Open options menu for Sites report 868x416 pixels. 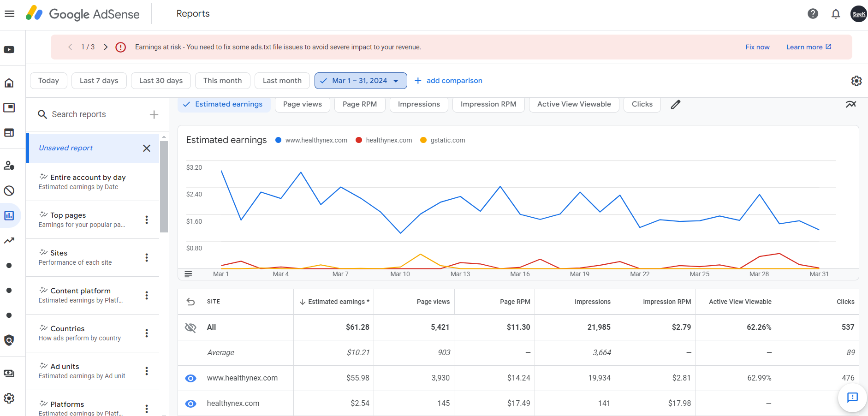point(147,258)
